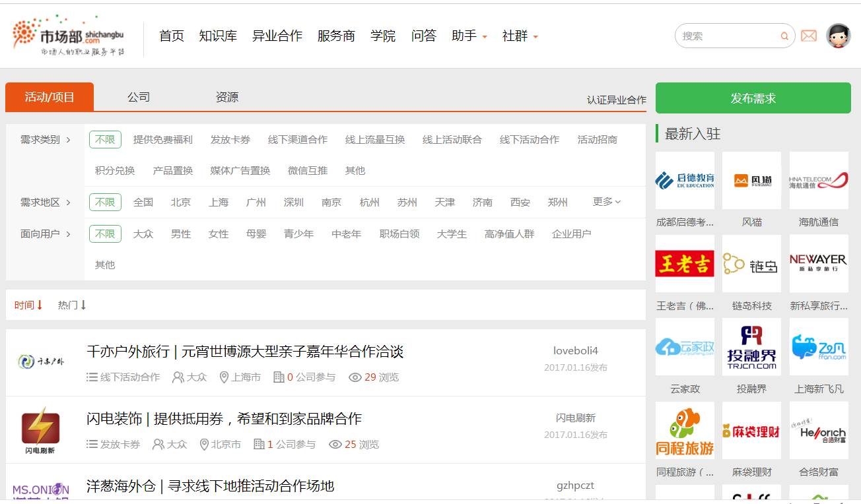
Task: Select 不限 in 需求地区 row
Action: tap(105, 202)
